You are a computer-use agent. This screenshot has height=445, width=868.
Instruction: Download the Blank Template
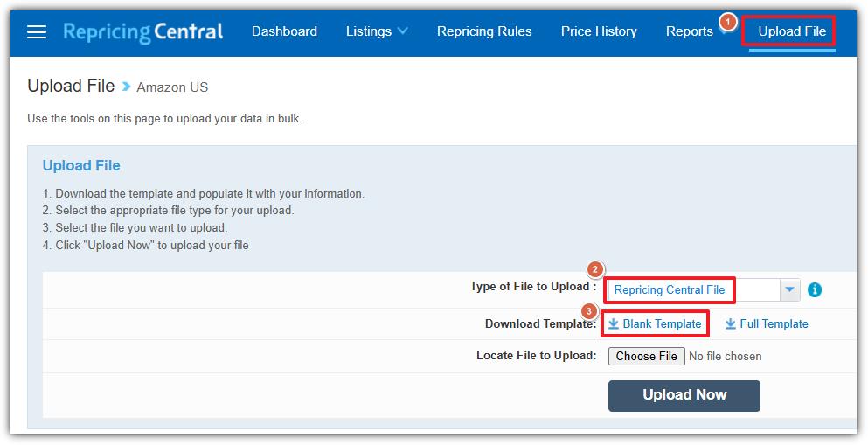click(x=655, y=323)
